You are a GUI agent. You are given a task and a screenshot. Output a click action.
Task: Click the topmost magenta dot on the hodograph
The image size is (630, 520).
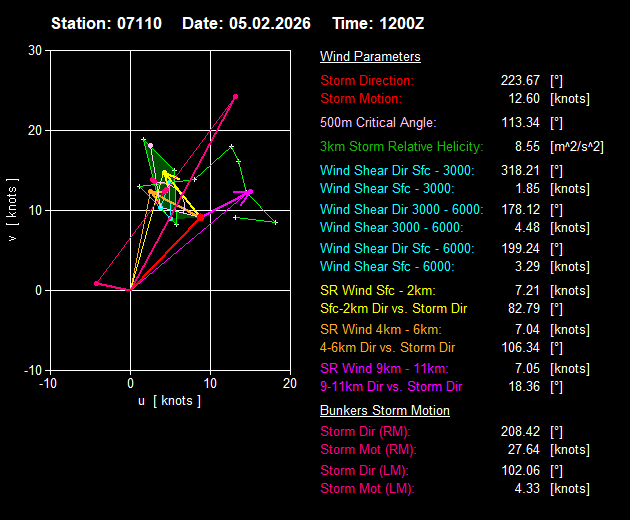(235, 97)
